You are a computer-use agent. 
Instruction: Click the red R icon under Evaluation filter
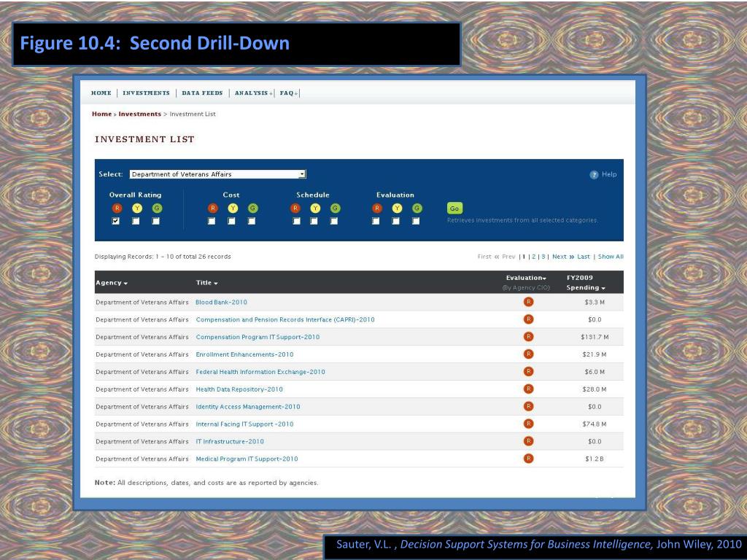tap(377, 208)
